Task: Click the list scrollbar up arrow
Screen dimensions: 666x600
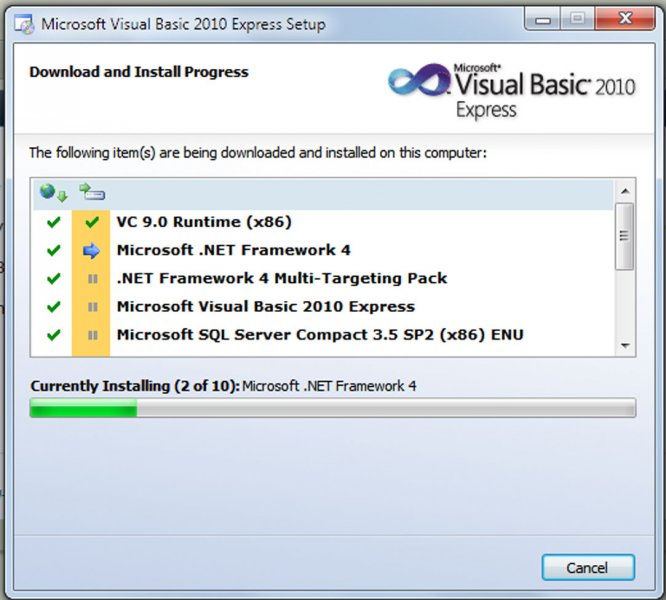Action: click(x=624, y=191)
